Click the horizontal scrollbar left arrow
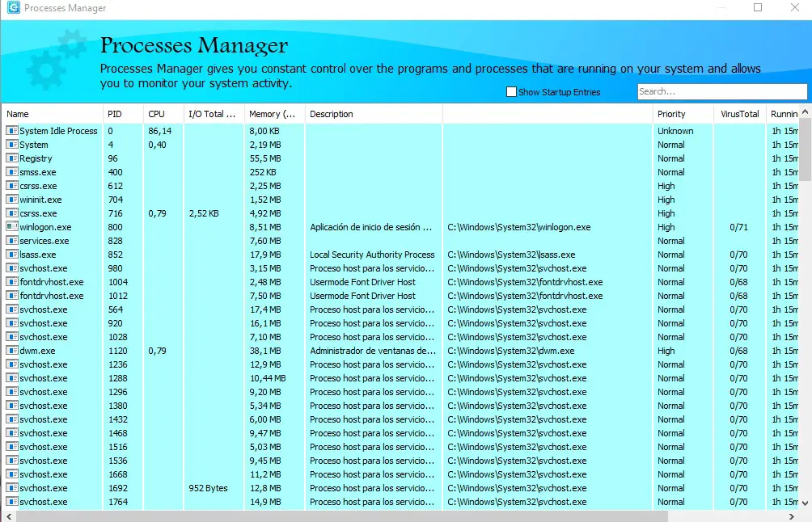Image resolution: width=812 pixels, height=522 pixels. (9, 516)
